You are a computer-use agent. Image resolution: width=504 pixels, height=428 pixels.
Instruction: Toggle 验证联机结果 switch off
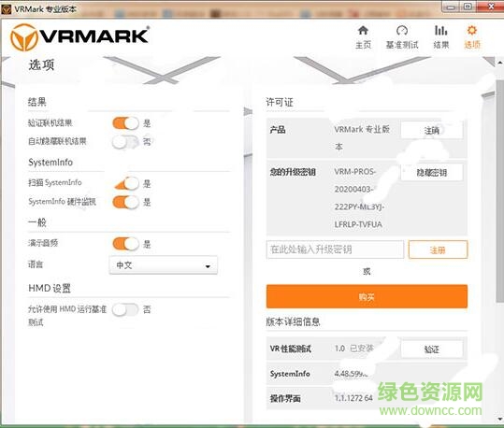pos(125,123)
